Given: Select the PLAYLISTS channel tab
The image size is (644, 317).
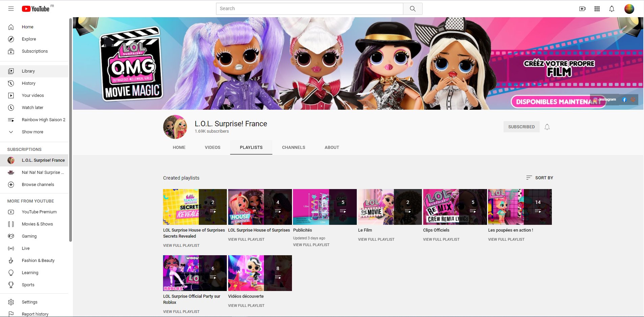Looking at the screenshot, I should coord(251,148).
